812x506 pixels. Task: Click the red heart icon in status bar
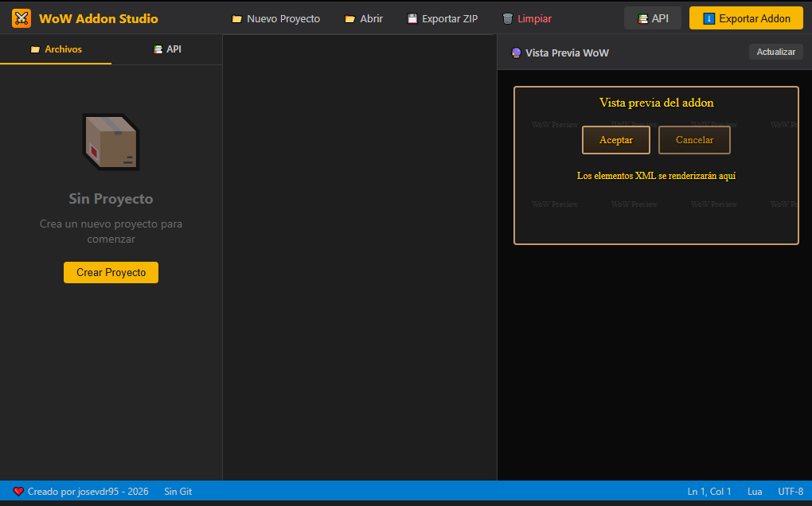tap(18, 492)
